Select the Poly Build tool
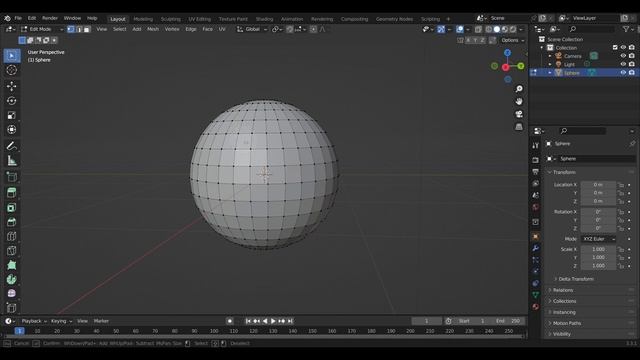The width and height of the screenshot is (640, 360). [12, 265]
